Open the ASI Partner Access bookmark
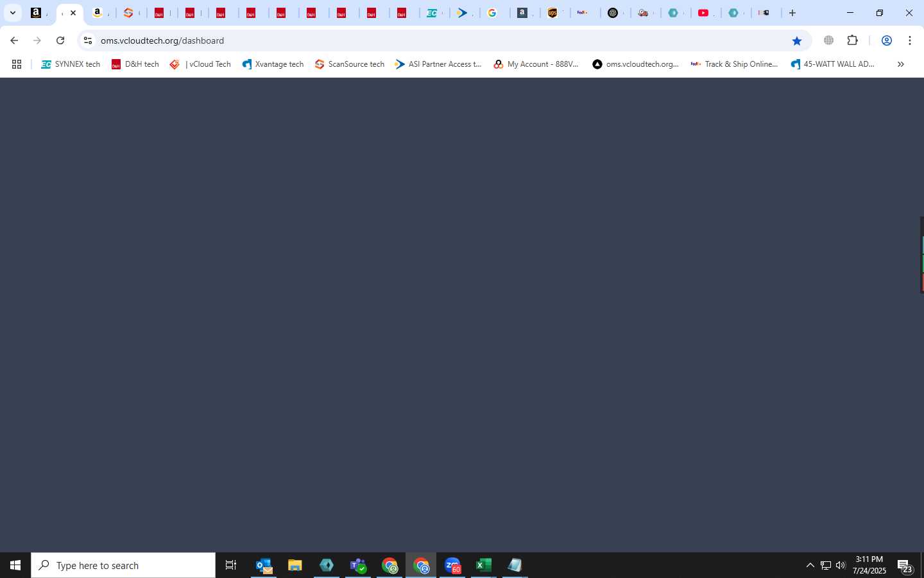 [438, 64]
